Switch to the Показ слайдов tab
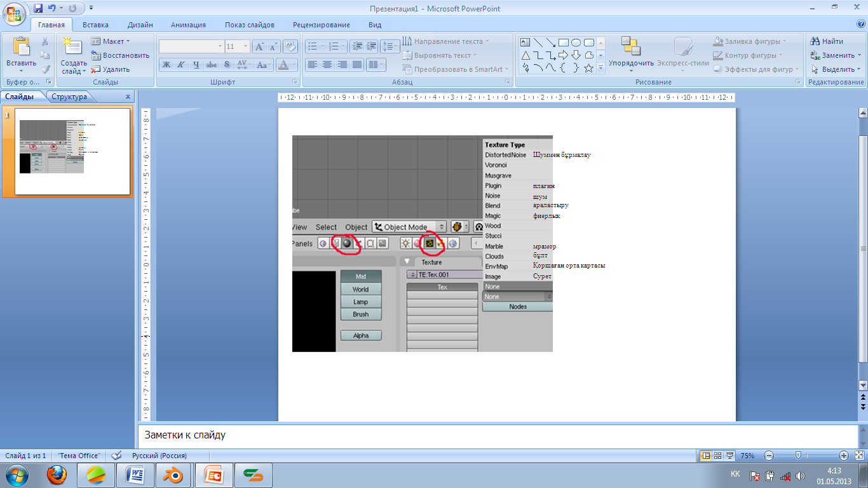868x488 pixels. point(250,25)
